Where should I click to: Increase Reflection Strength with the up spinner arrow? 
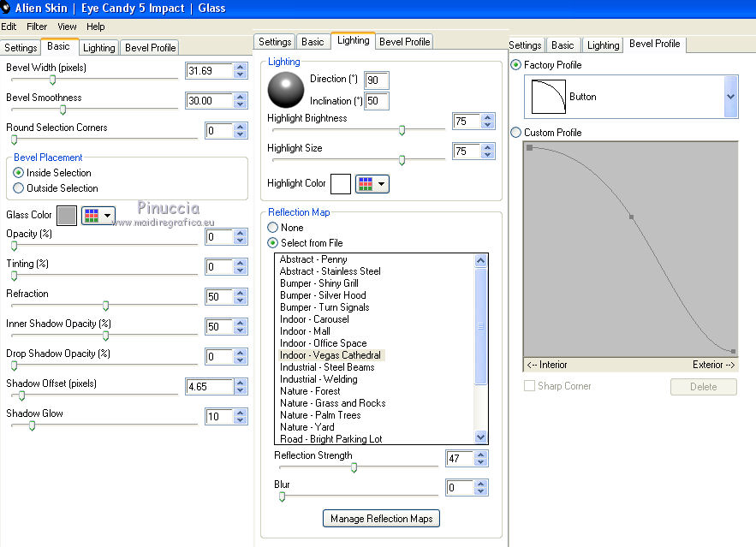[480, 455]
